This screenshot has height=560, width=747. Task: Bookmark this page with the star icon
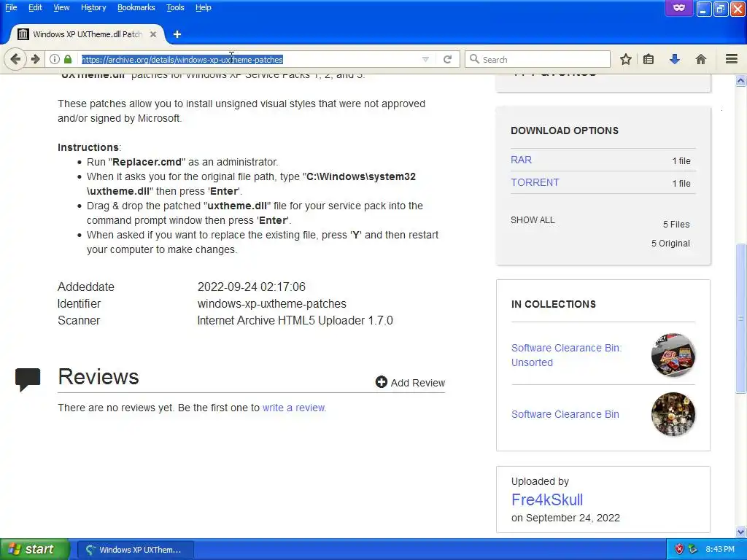tap(625, 59)
